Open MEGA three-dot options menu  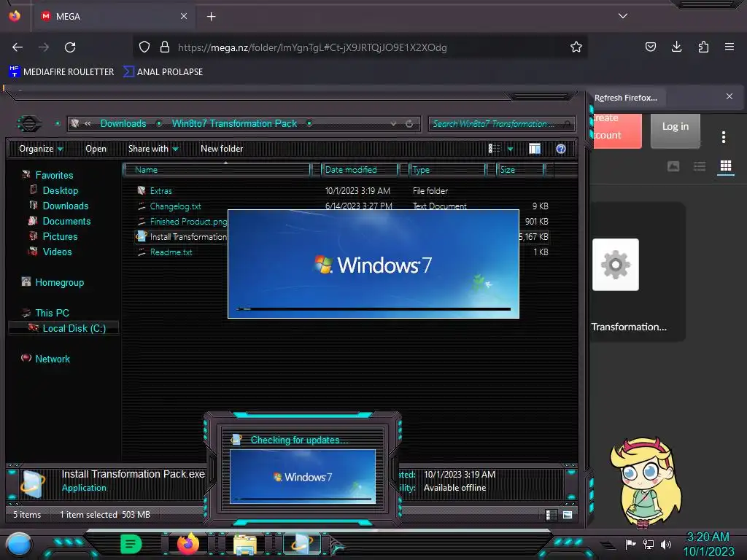(x=723, y=137)
